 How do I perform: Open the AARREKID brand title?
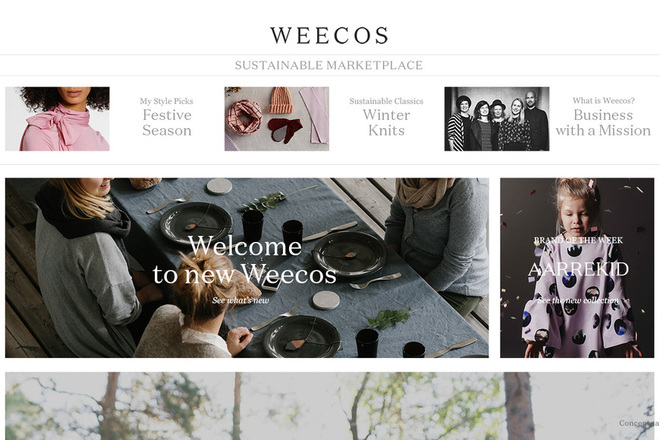[578, 269]
